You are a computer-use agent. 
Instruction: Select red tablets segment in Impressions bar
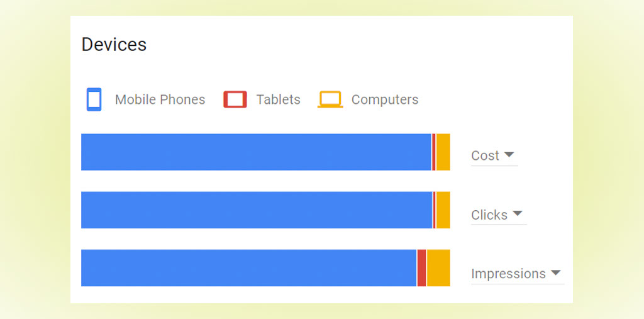point(422,268)
